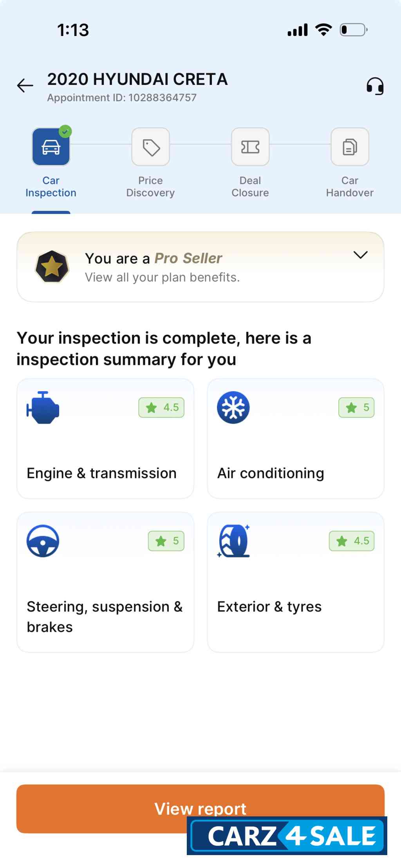Viewport: 401px width, 868px height.
Task: Select the Car Inspection step icon
Action: point(51,147)
